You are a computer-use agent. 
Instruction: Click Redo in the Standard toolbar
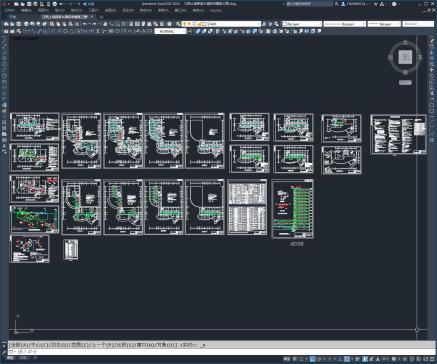coord(94,24)
